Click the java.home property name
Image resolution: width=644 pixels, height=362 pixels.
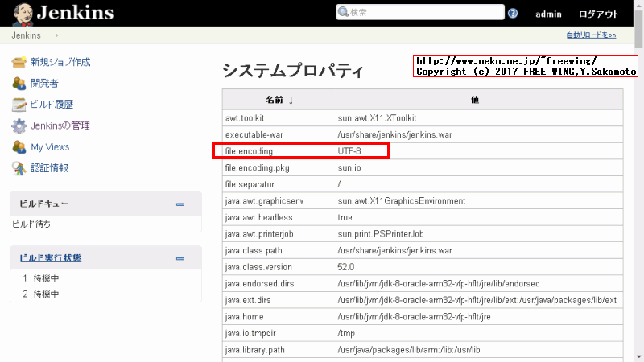[x=245, y=316]
